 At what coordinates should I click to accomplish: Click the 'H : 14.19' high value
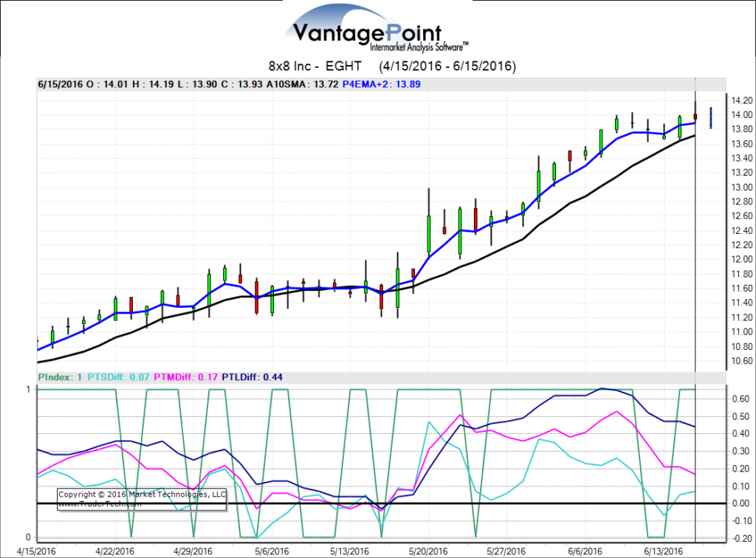(153, 84)
